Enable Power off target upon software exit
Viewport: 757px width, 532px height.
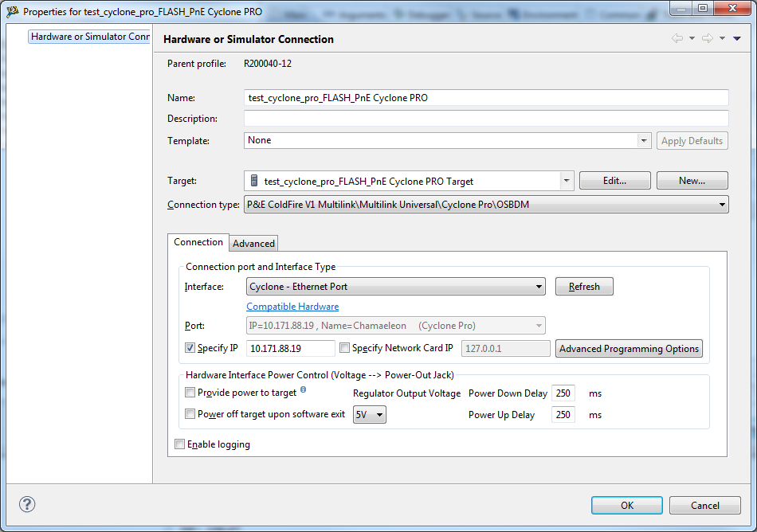pos(190,414)
